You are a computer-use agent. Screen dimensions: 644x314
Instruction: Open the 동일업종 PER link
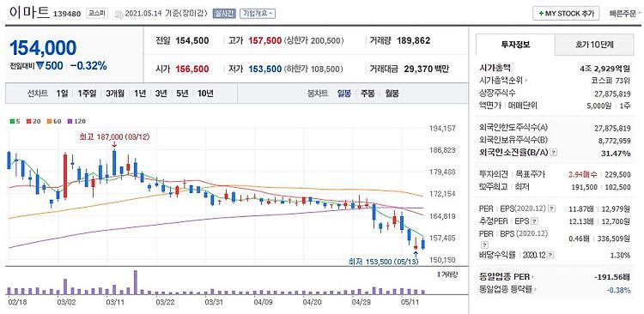pos(507,277)
